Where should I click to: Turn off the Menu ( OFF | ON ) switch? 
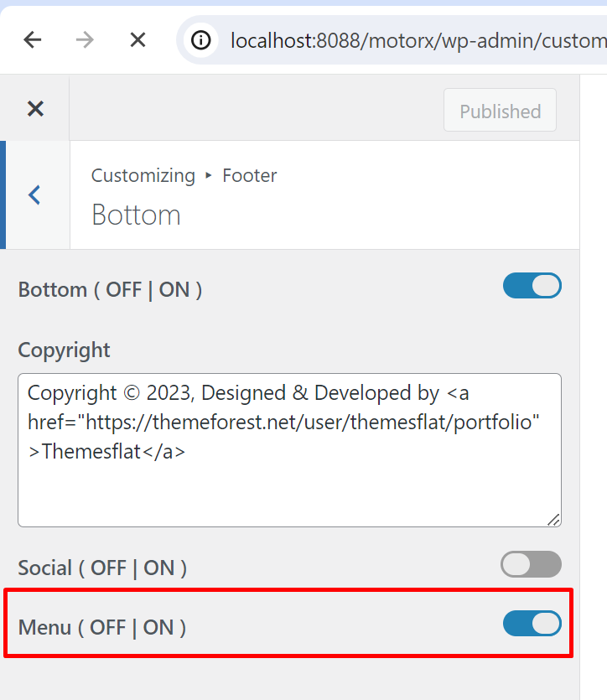(532, 623)
